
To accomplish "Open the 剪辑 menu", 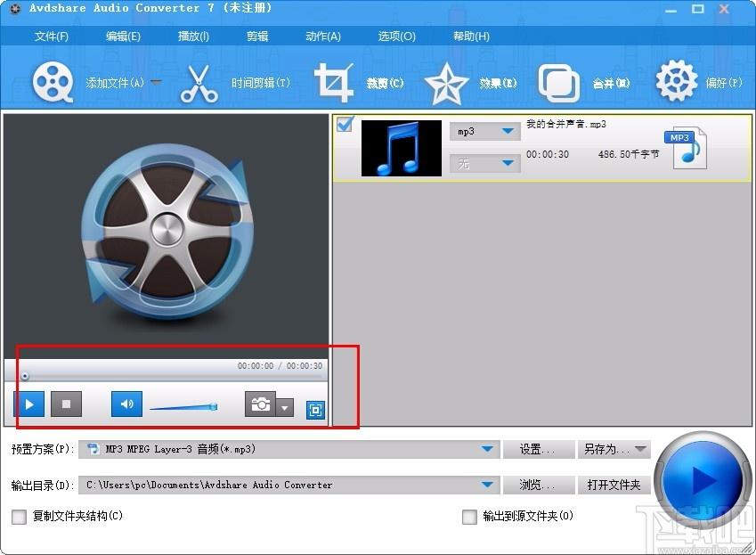I will [x=257, y=37].
